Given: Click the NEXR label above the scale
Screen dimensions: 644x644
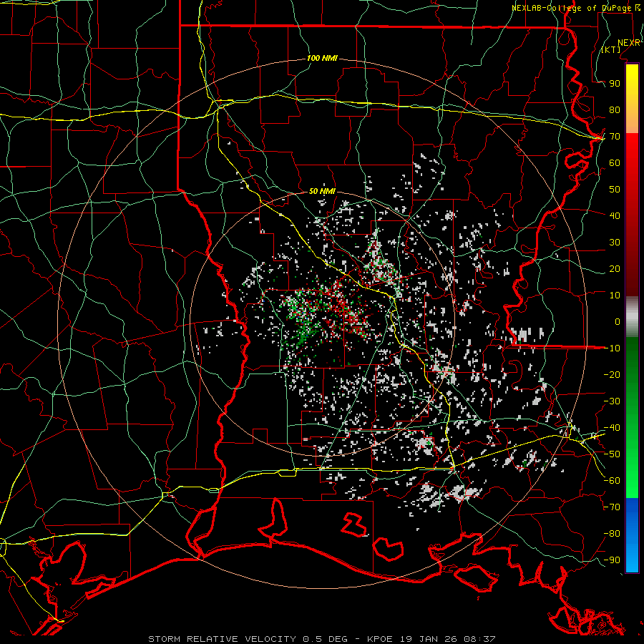Looking at the screenshot, I should [x=629, y=43].
